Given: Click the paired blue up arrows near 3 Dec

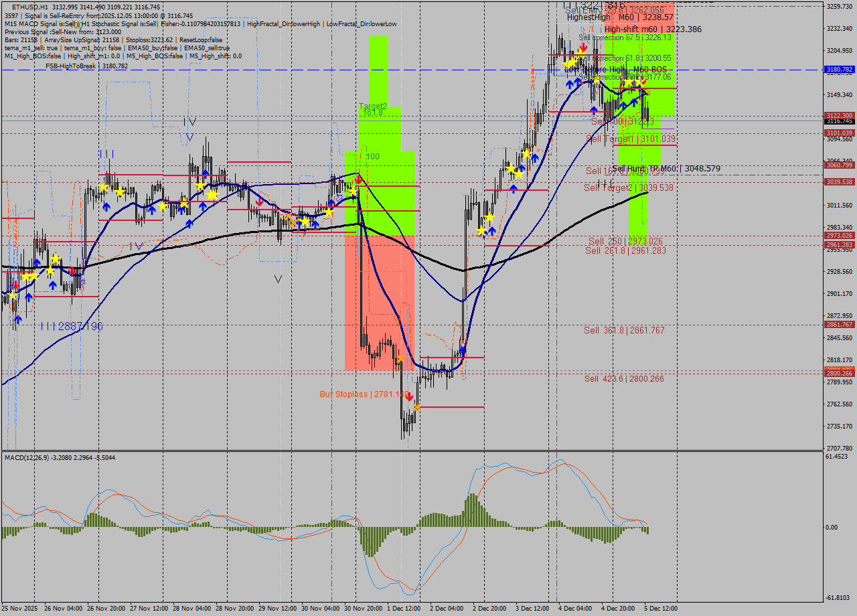Looking at the screenshot, I should (573, 82).
